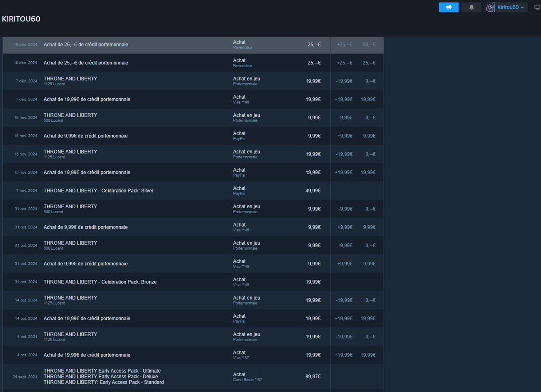
Task: Click the monitor icon beside the account menu
Action: pos(536,7)
